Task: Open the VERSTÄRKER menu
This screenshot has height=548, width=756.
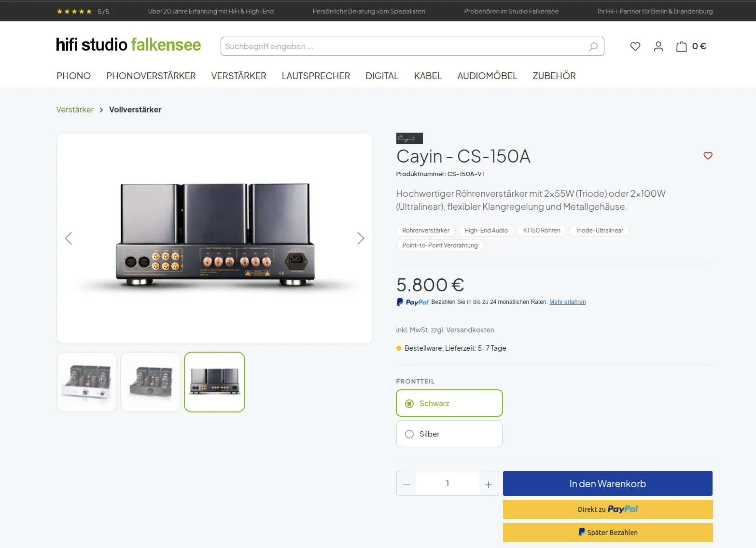Action: coord(238,76)
